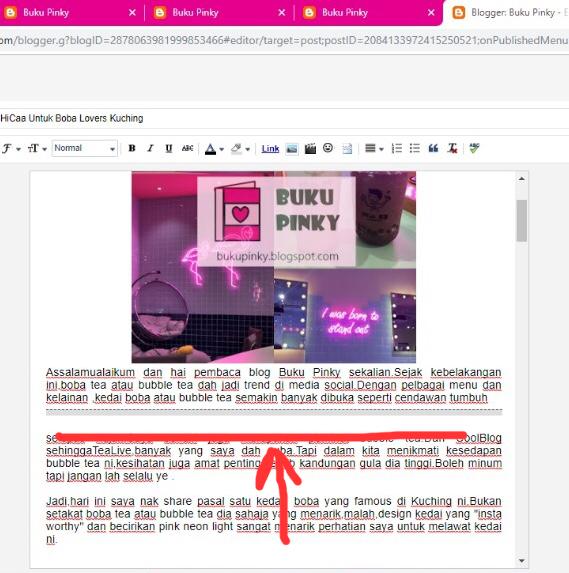Click the browser address bar URL
This screenshot has width=569, height=573.
point(284,40)
